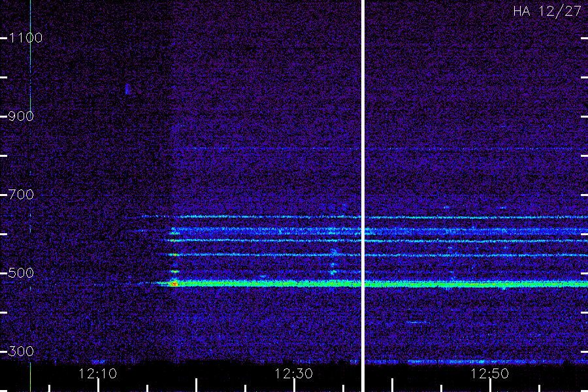
Task: Click the 12:50 time axis label
Action: [x=490, y=374]
